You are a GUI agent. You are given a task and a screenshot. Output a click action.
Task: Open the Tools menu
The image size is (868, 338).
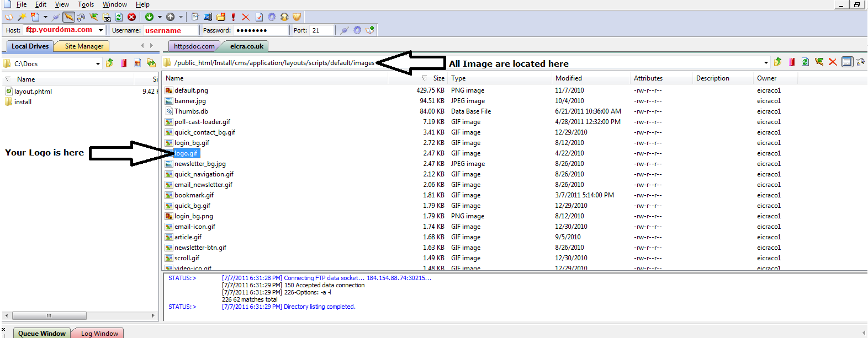(86, 4)
